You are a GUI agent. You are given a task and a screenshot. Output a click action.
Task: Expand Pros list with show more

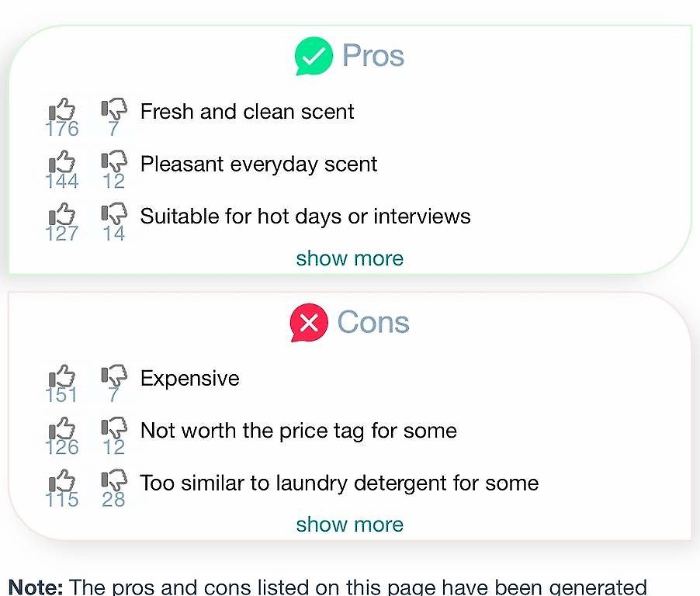click(x=349, y=258)
